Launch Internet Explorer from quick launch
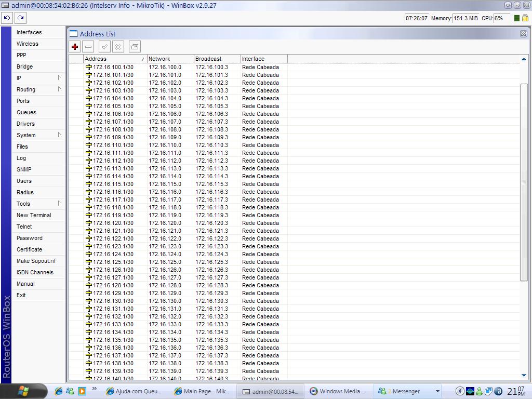 (x=58, y=391)
